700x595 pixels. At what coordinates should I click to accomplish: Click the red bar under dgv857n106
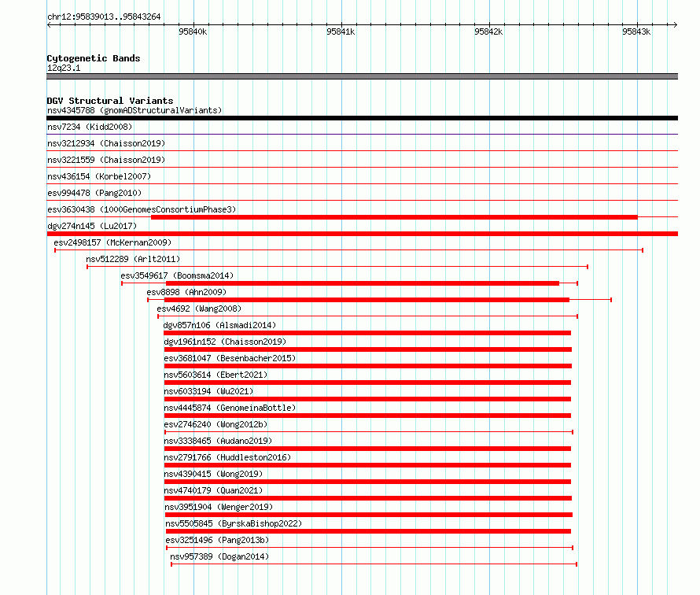[x=367, y=333]
